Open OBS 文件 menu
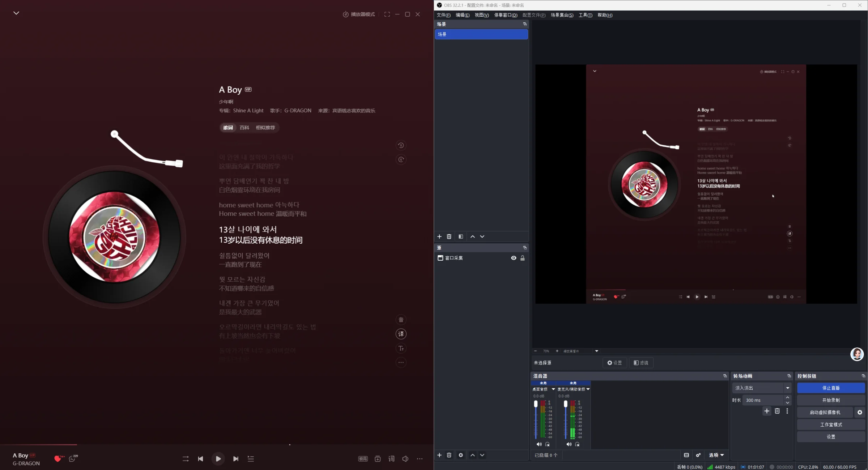 click(x=443, y=15)
